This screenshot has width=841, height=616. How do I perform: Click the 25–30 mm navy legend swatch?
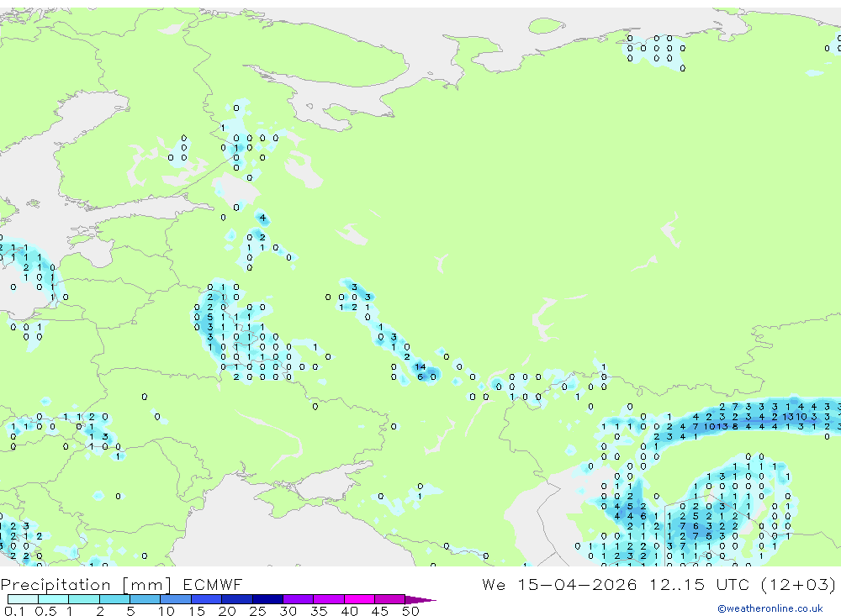point(267,599)
